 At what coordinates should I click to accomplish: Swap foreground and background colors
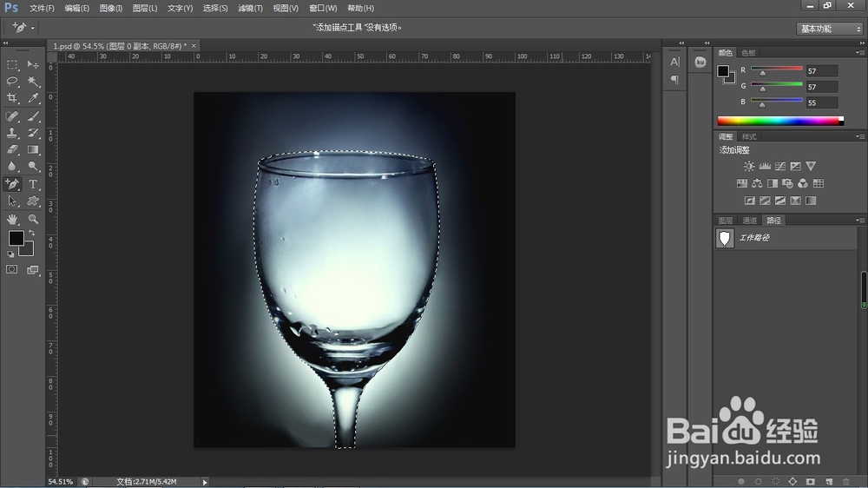[31, 233]
